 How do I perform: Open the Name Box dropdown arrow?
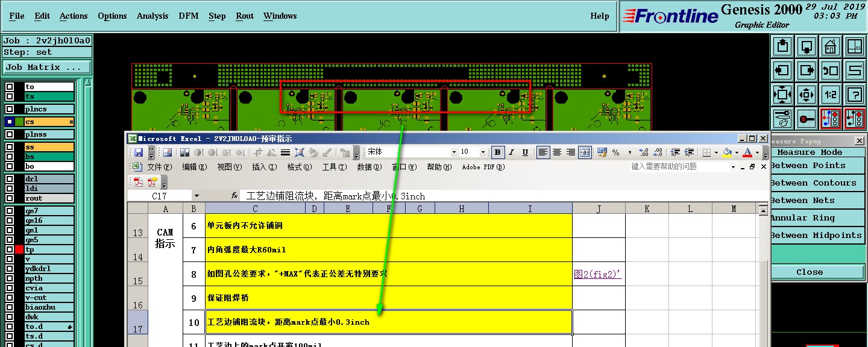[197, 196]
